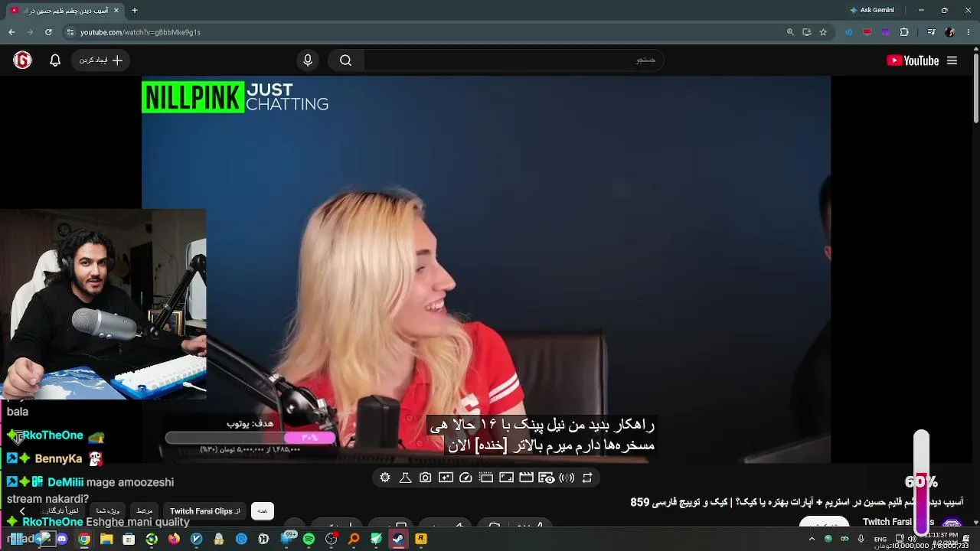Open the YouTube notifications bell
The width and height of the screenshot is (980, 551).
coord(55,60)
